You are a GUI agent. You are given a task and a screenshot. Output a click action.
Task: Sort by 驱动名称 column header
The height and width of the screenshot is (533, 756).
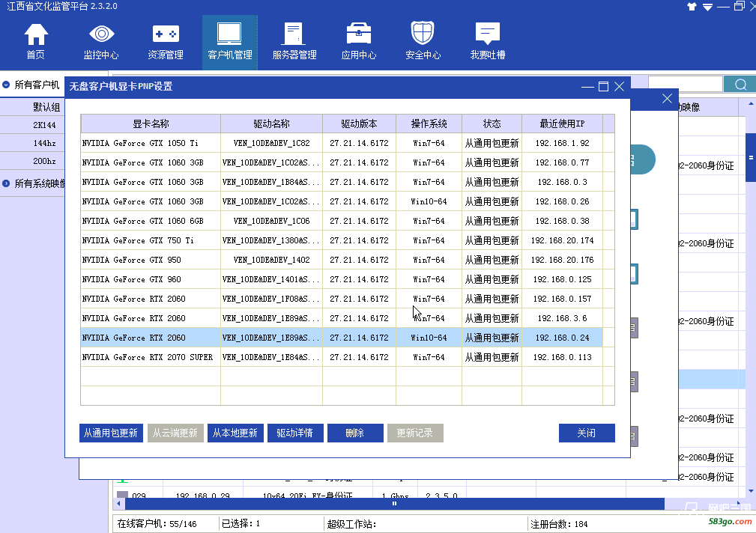tap(271, 124)
